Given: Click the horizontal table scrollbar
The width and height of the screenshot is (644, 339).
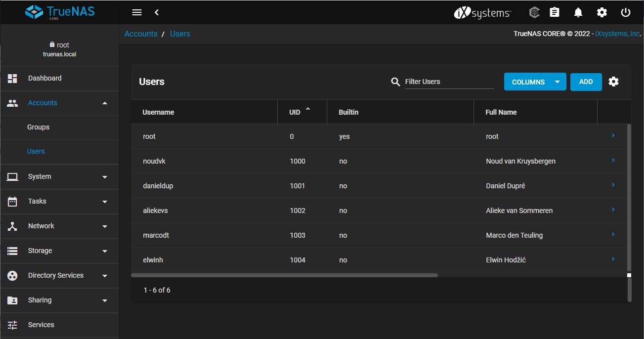Looking at the screenshot, I should tap(284, 275).
